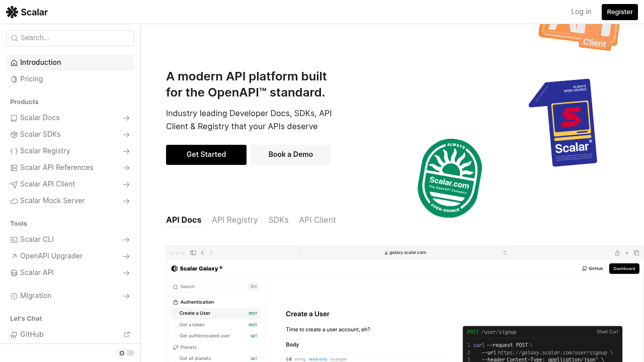Click the Shell Curl language selector
644x362 pixels.
pos(607,332)
